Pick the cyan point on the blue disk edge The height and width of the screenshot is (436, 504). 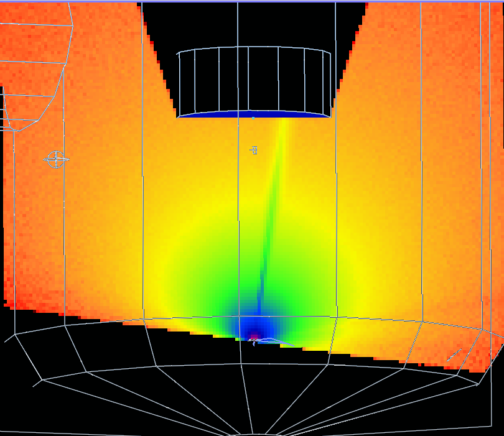coord(253,116)
